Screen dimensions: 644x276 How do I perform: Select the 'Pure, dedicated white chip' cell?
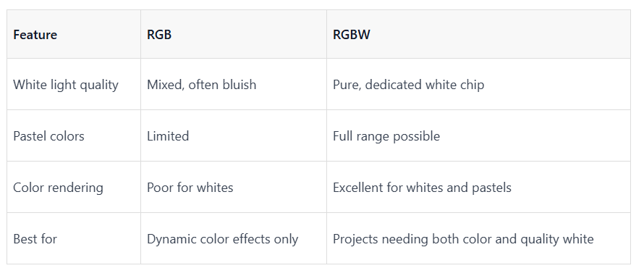[478, 84]
